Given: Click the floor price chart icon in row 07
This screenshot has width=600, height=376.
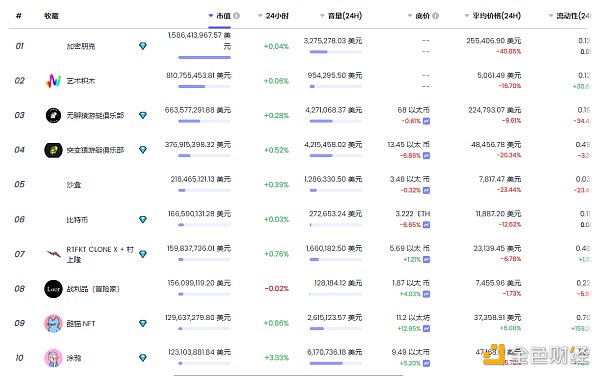Looking at the screenshot, I should pyautogui.click(x=426, y=260).
